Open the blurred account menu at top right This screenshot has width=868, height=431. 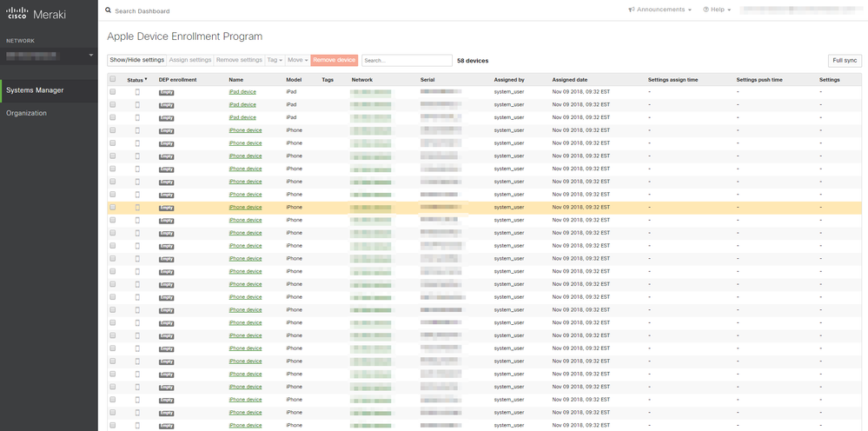tap(800, 10)
